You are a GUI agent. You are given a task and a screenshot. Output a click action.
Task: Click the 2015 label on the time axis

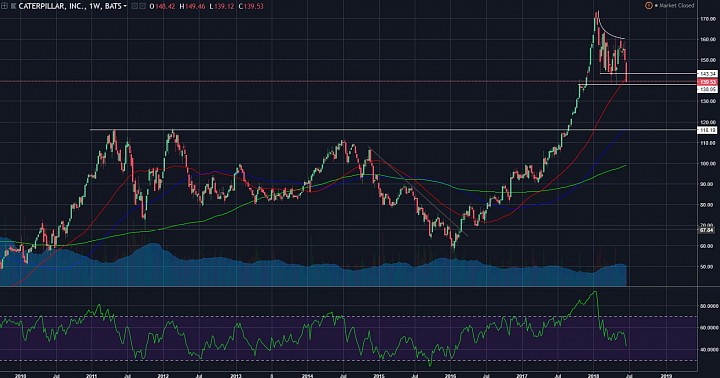tap(379, 375)
